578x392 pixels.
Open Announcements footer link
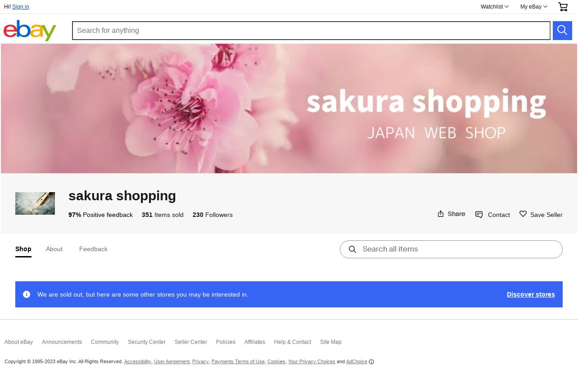tap(62, 342)
